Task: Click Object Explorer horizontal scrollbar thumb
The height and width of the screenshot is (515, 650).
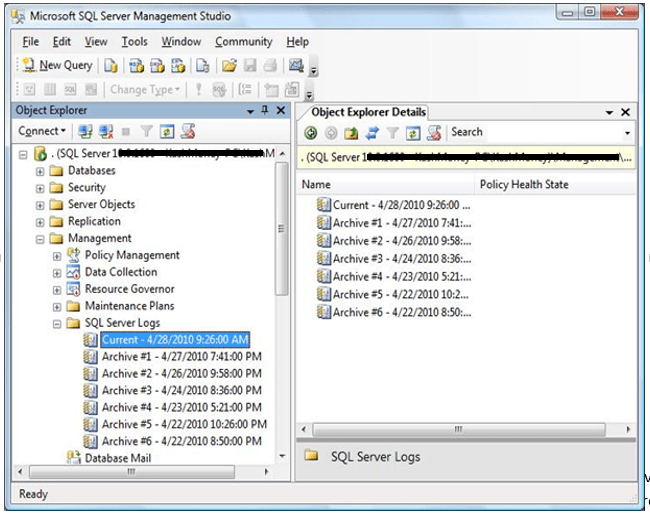Action: pos(132,472)
